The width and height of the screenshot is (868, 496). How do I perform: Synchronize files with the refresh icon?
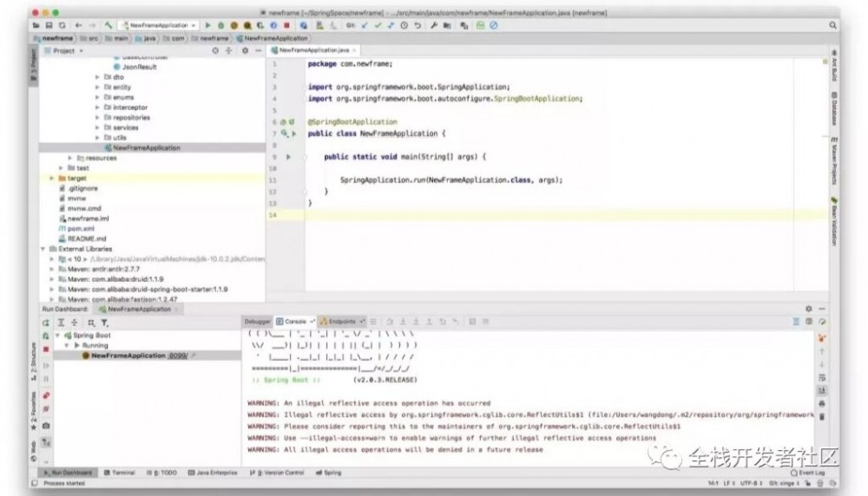point(62,25)
